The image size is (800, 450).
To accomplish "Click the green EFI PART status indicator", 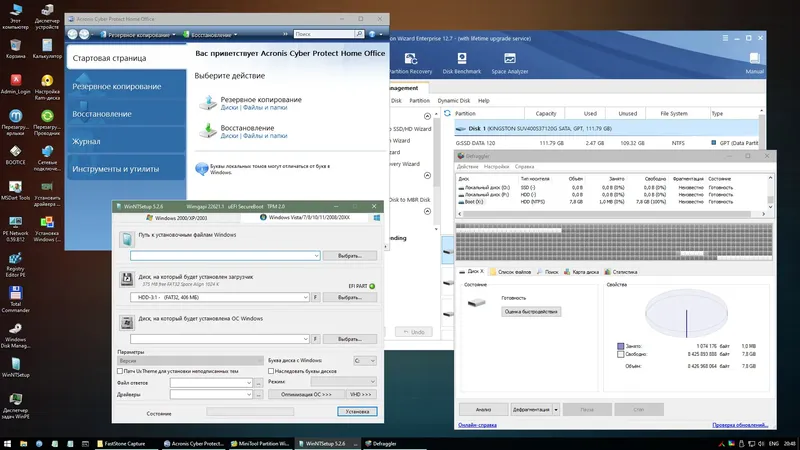I will (x=372, y=286).
